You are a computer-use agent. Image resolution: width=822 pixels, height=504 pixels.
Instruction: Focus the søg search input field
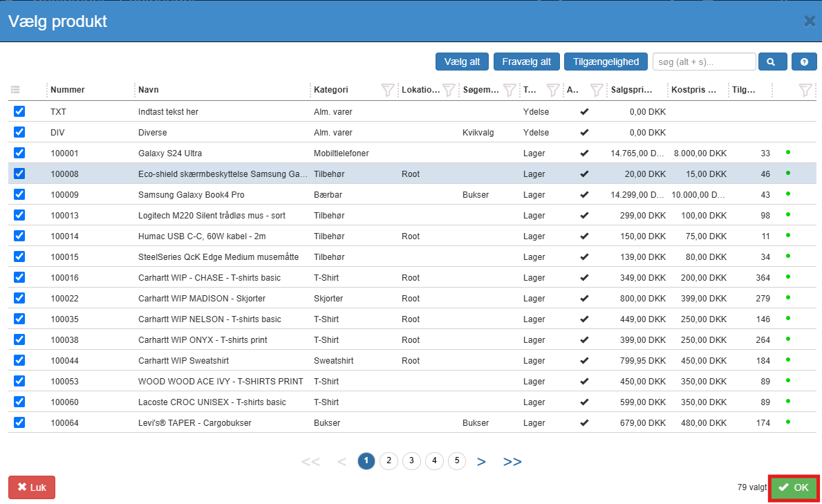(704, 62)
